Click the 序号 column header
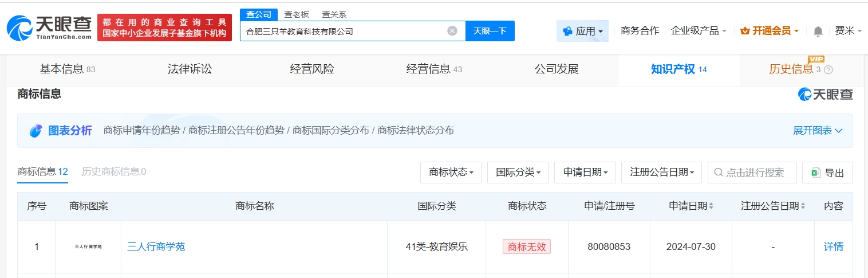 click(x=37, y=206)
